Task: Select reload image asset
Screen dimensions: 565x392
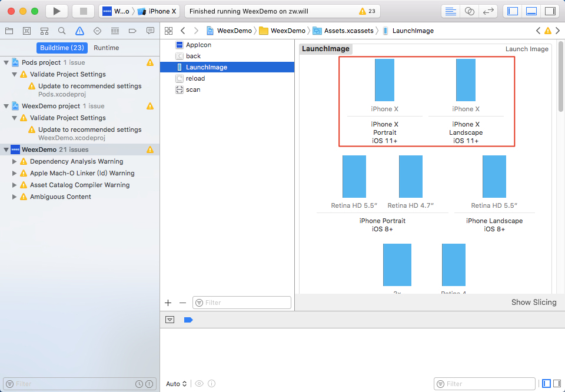Action: coord(227,78)
